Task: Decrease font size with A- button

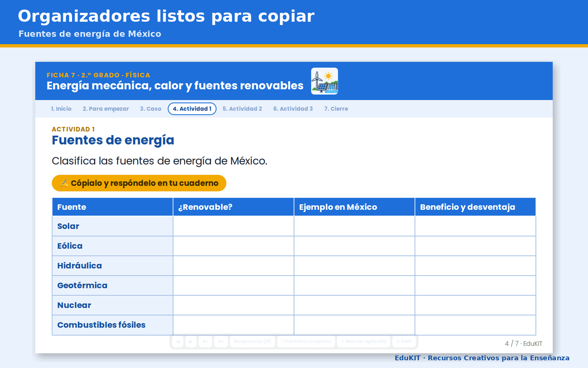Action: coord(205,342)
